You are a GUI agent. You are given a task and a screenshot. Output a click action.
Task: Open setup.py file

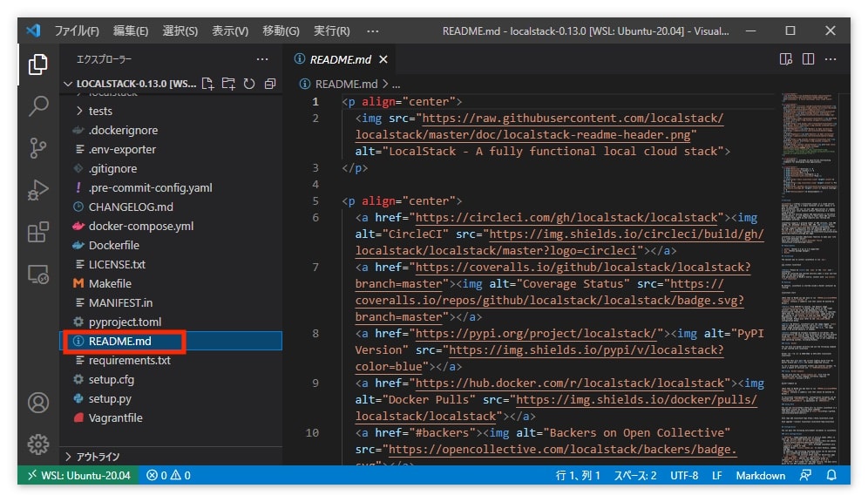[171, 398]
